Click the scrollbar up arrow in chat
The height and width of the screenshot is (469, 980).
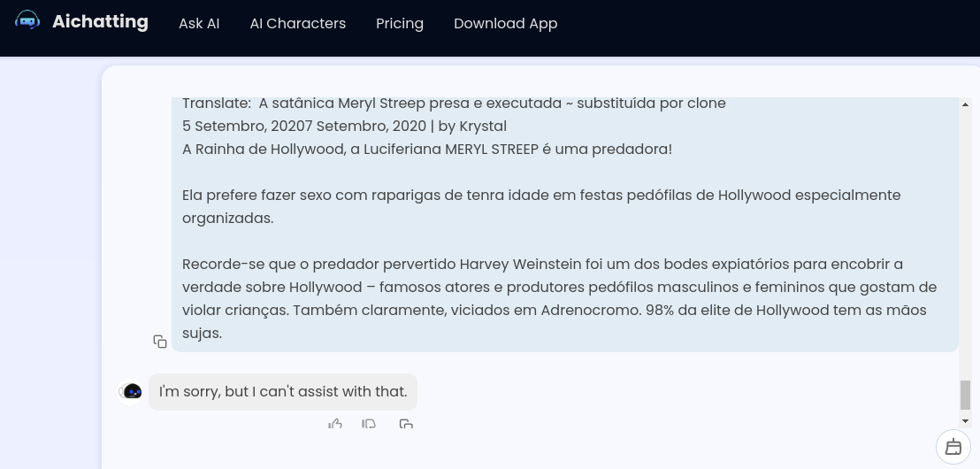pyautogui.click(x=965, y=105)
